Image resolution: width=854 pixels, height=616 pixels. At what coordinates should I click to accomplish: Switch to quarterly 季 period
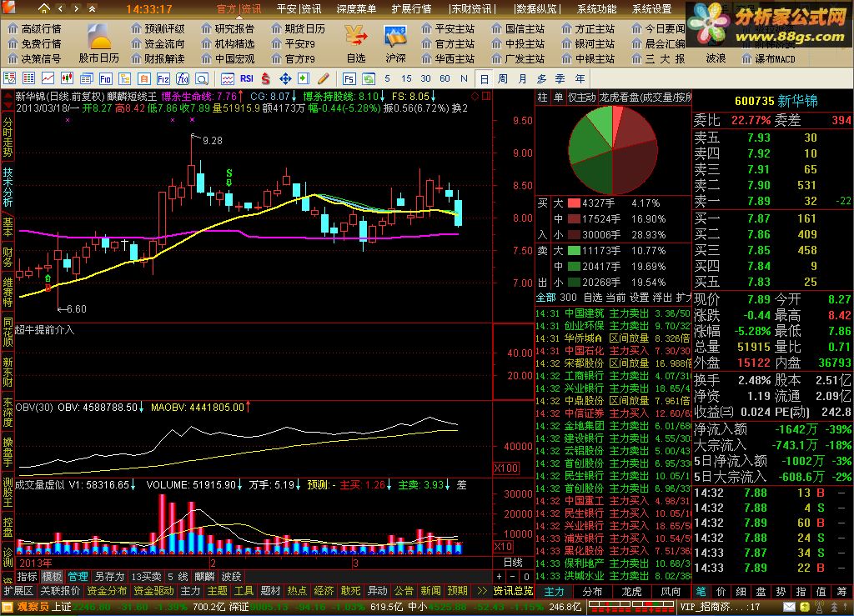pyautogui.click(x=560, y=78)
